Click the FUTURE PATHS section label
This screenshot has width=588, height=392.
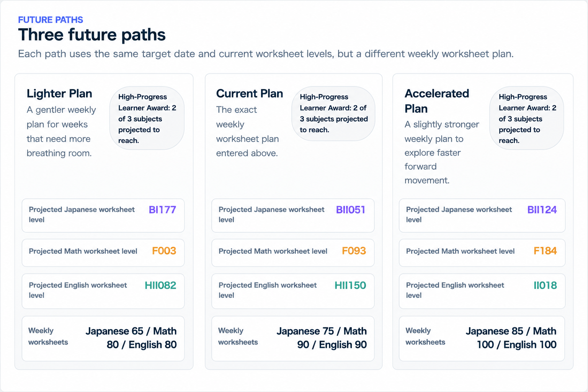click(x=51, y=20)
